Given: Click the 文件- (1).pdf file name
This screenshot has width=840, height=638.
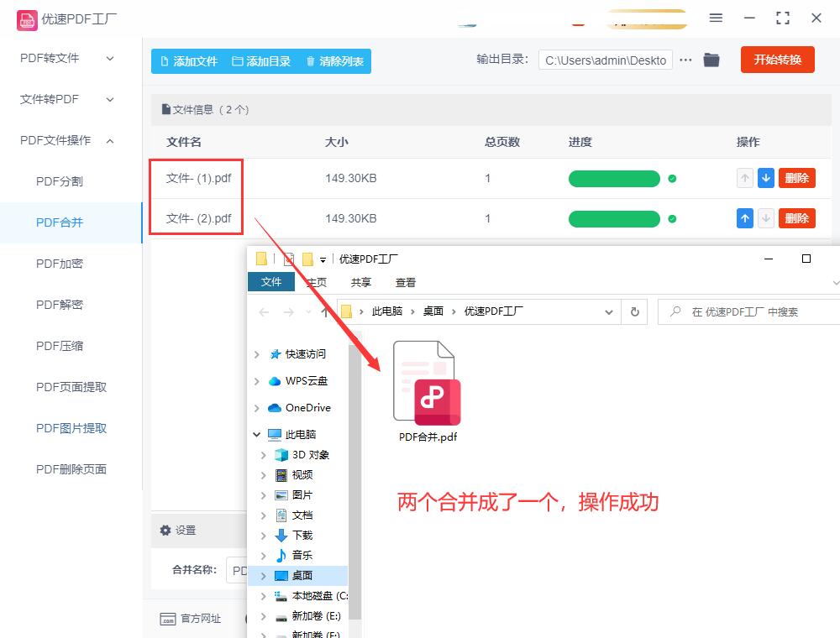Looking at the screenshot, I should (x=199, y=178).
